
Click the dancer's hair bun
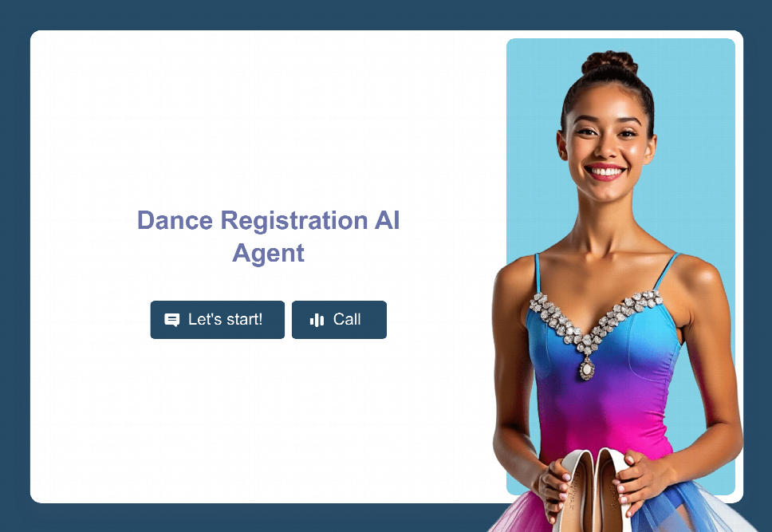coord(609,63)
